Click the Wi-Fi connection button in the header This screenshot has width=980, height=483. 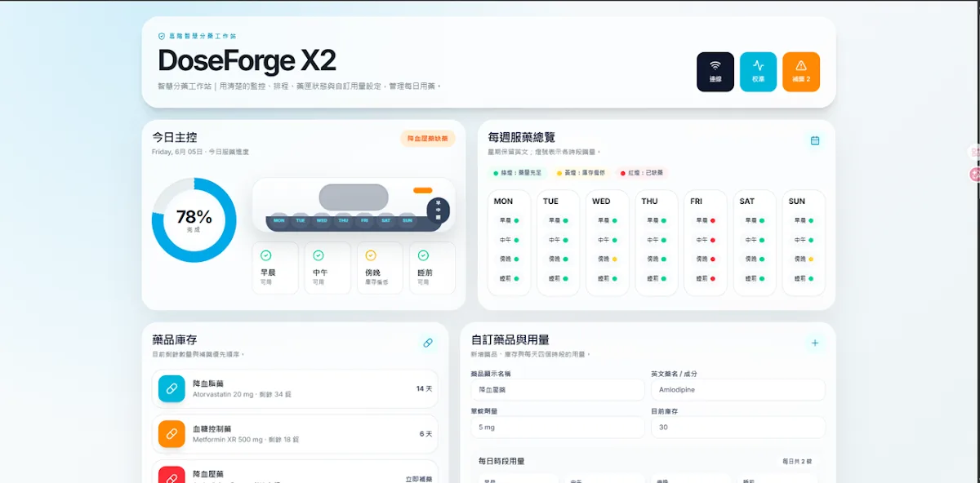click(715, 72)
